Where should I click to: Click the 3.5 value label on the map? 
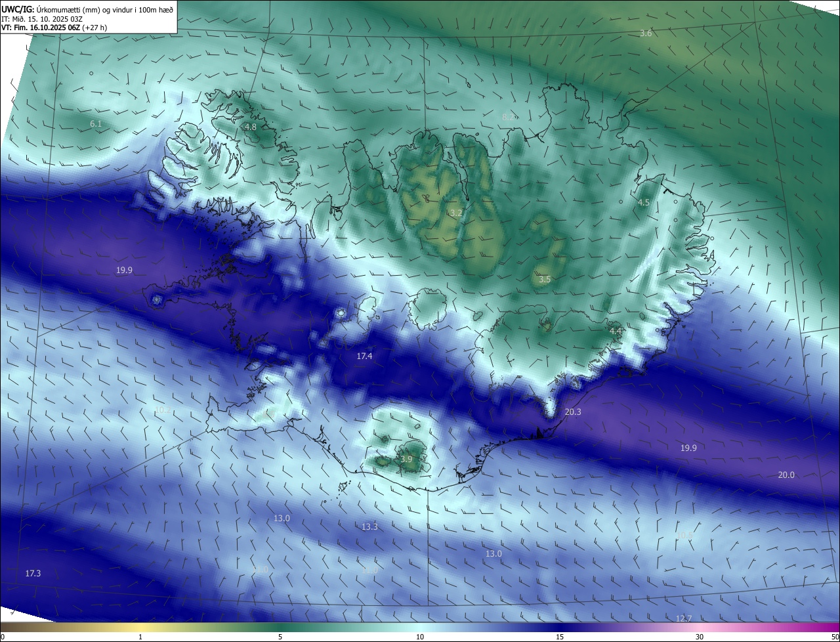(x=545, y=279)
